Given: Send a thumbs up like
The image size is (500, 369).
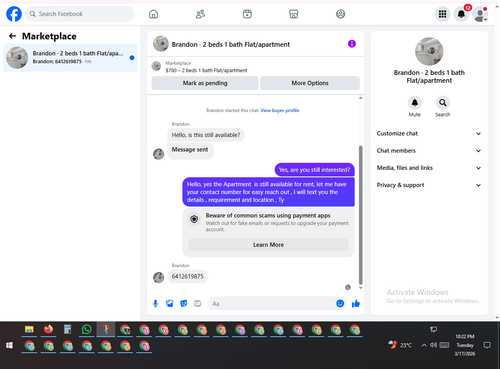Looking at the screenshot, I should point(356,303).
